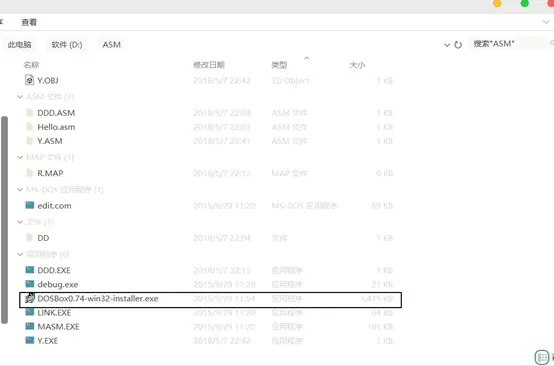Select the Hello.asm file name
This screenshot has width=554, height=366.
[56, 127]
